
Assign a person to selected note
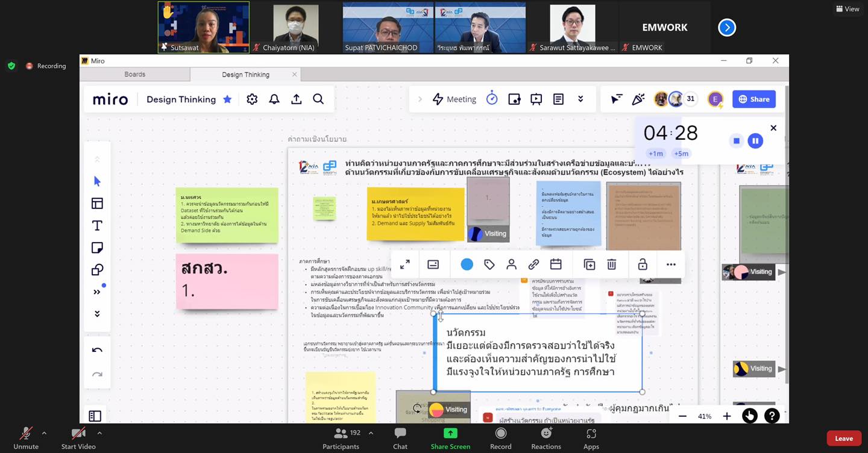pos(512,264)
